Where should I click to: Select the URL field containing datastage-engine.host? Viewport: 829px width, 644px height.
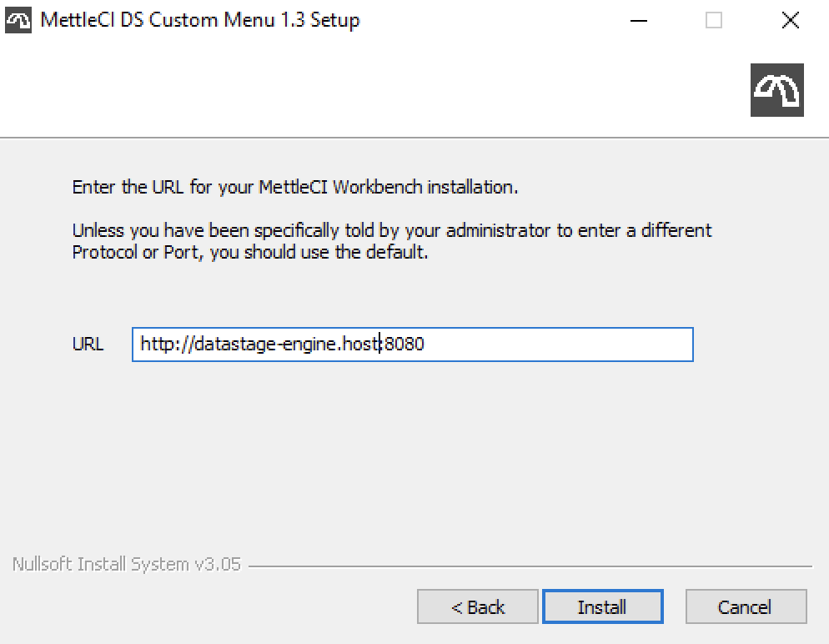[x=412, y=345]
